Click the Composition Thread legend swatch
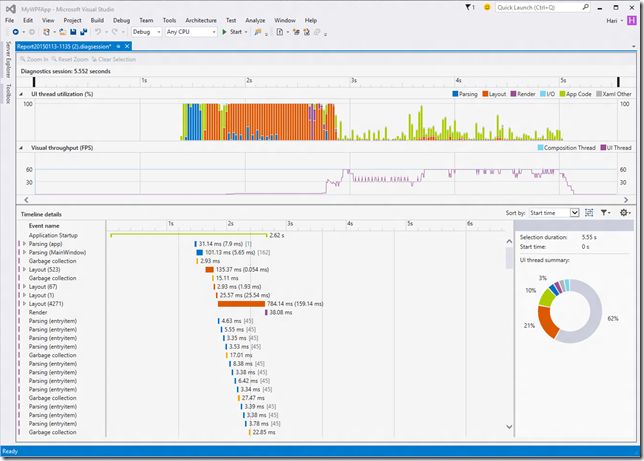This screenshot has width=644, height=461. click(540, 148)
